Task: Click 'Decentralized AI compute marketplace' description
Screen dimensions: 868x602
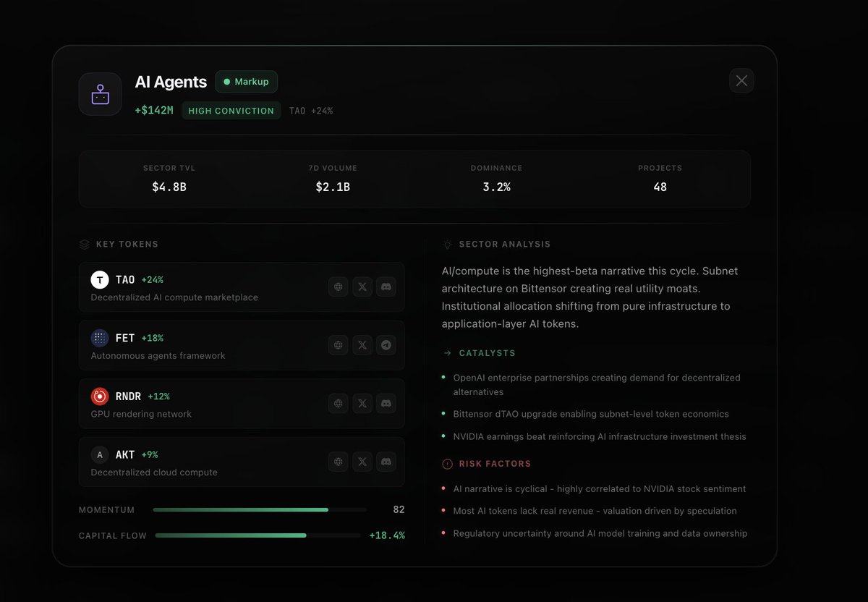Action: pos(174,297)
